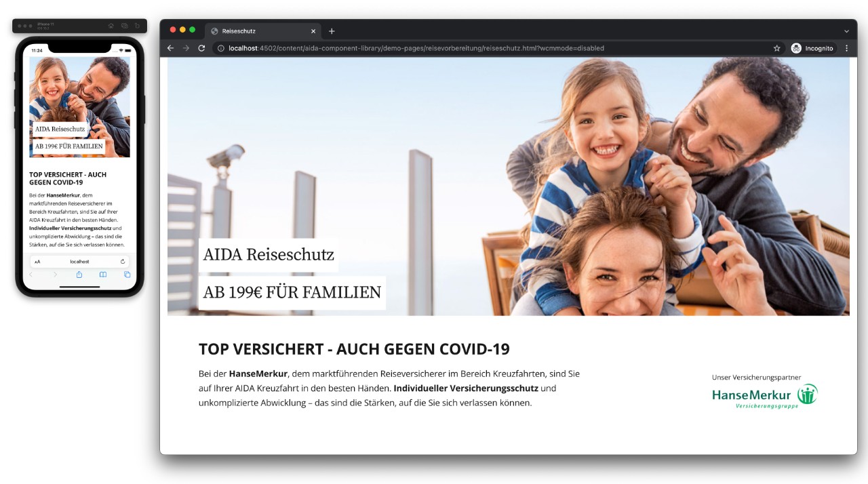Rotate the iPhone simulator device
The height and width of the screenshot is (484, 868).
tap(137, 26)
